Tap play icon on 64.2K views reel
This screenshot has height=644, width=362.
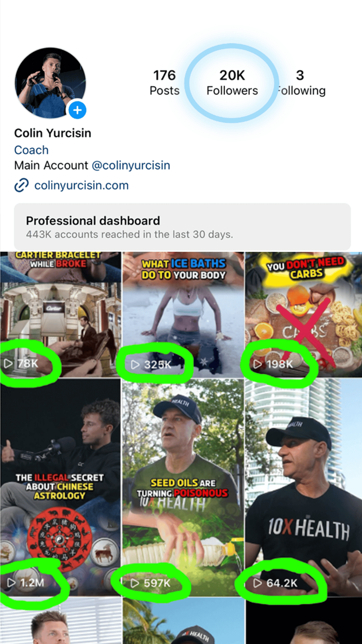[x=257, y=583]
